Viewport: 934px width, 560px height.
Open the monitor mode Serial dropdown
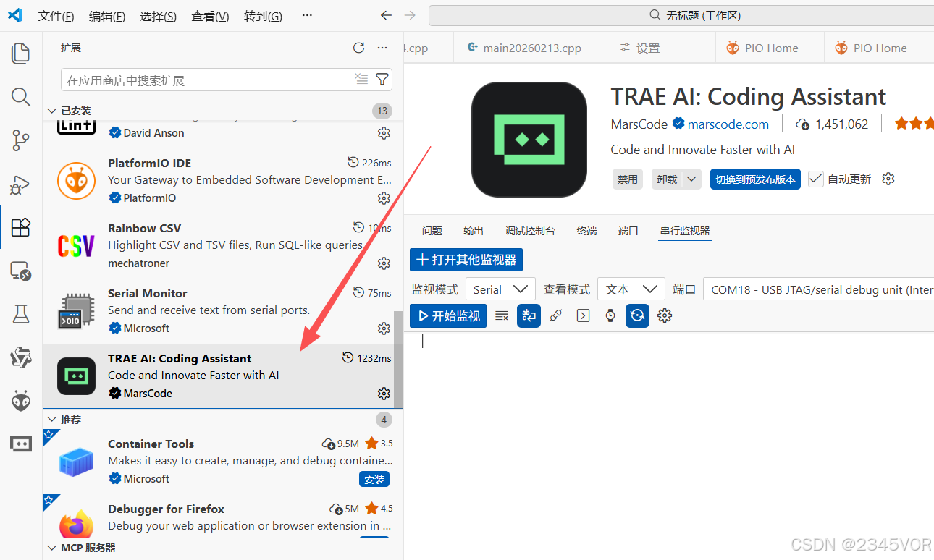pos(500,289)
